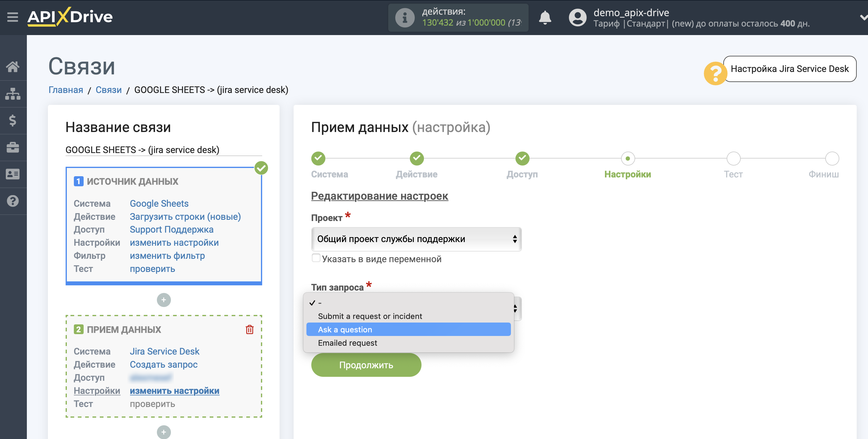Click the user avatar icon
This screenshot has height=439, width=868.
(x=577, y=17)
